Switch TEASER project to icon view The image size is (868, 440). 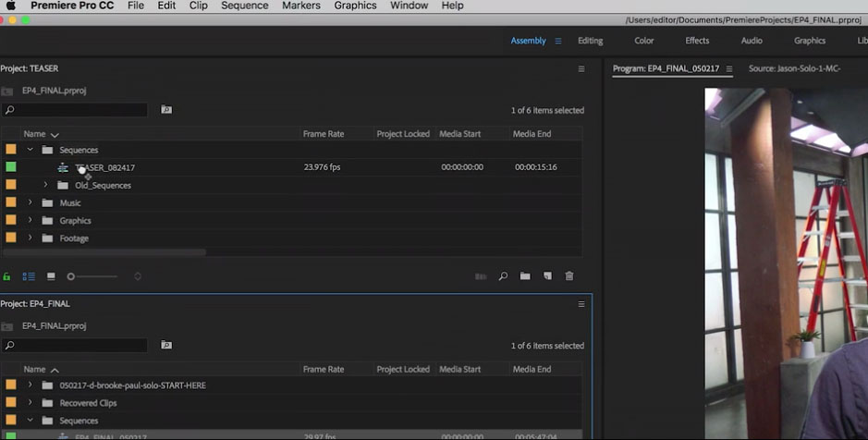[x=51, y=276]
